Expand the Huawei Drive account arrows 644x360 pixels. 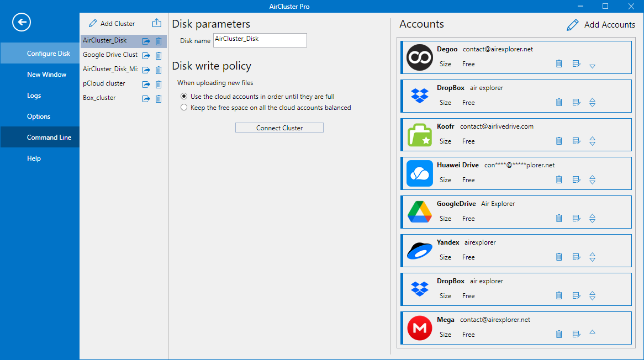coord(592,179)
